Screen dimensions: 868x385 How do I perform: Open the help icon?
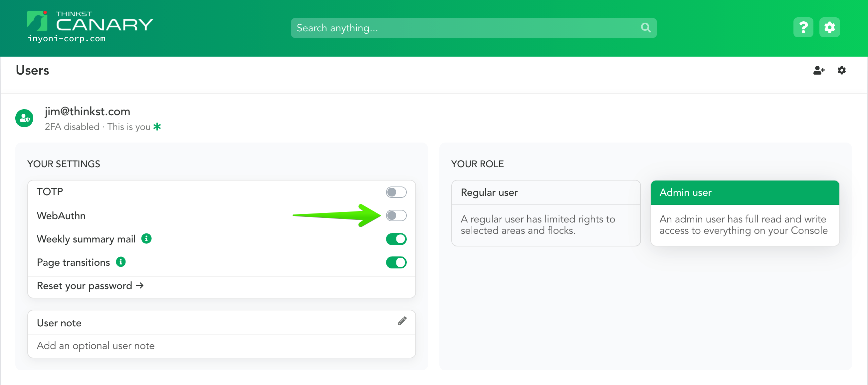coord(803,27)
